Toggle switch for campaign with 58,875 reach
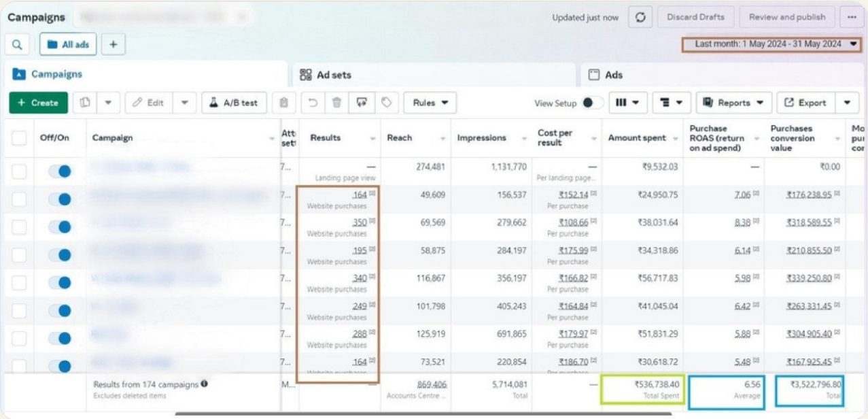Image resolution: width=868 pixels, height=419 pixels. coord(60,254)
